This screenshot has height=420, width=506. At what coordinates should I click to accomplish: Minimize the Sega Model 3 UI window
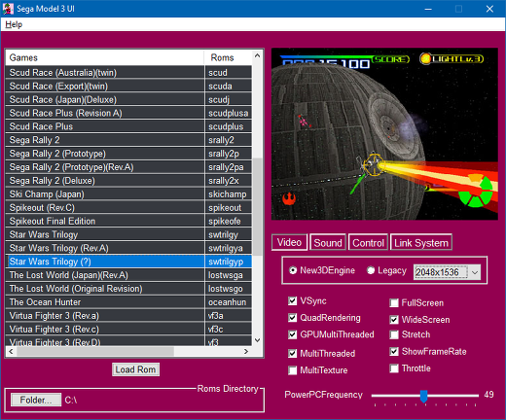428,9
